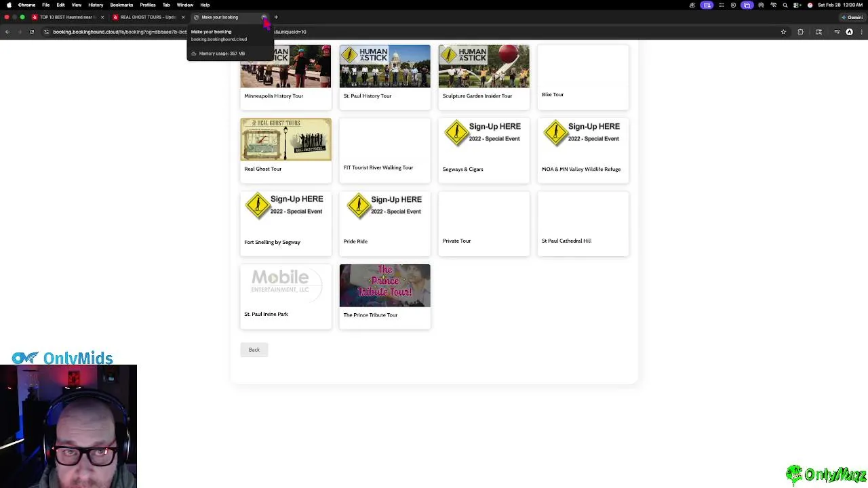The width and height of the screenshot is (868, 488).
Task: Close the TOP 10 BEST Haunted tab
Action: tap(102, 17)
